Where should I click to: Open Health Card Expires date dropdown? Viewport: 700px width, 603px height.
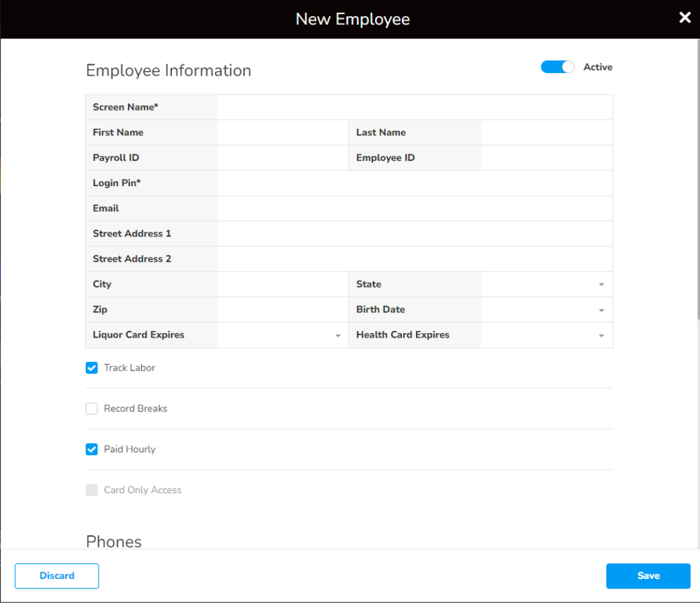[546, 335]
